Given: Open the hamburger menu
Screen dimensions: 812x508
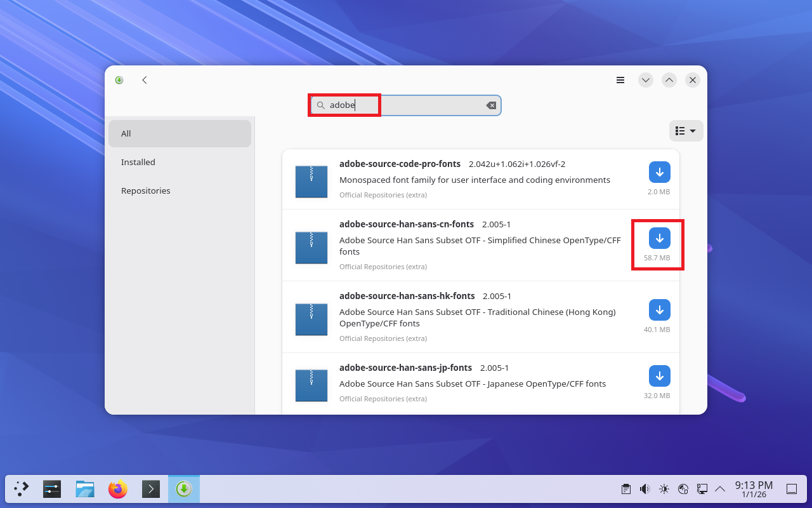Looking at the screenshot, I should [x=620, y=80].
